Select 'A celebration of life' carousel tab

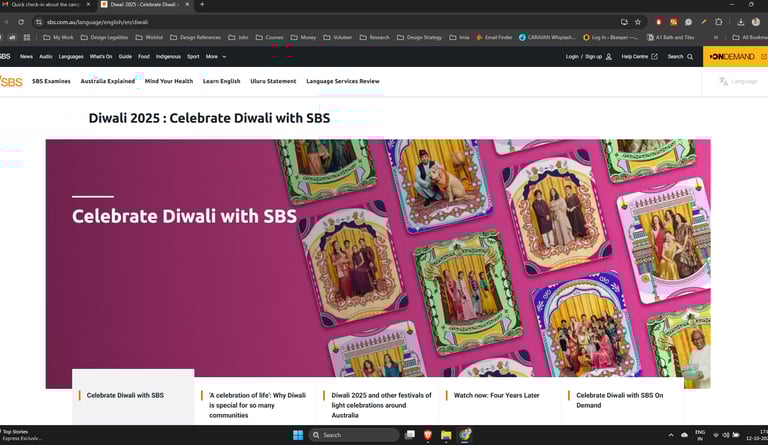(256, 401)
